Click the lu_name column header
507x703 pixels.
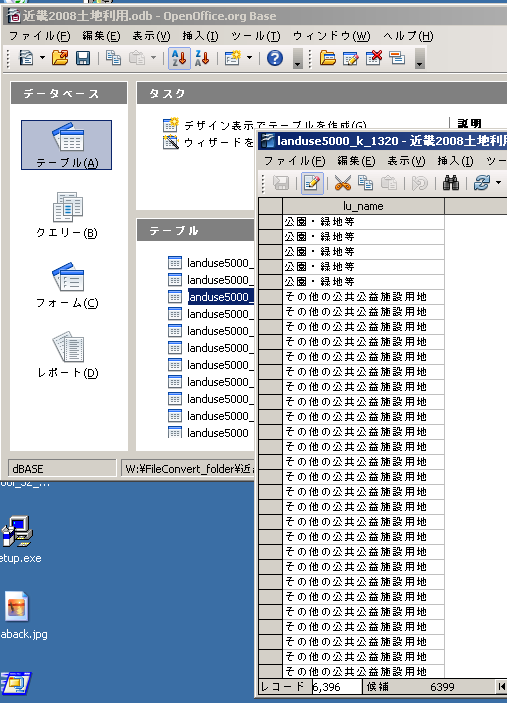click(x=364, y=206)
